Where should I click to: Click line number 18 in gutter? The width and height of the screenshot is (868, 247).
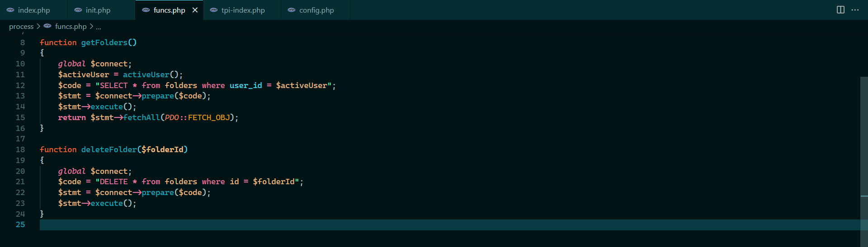pos(20,149)
